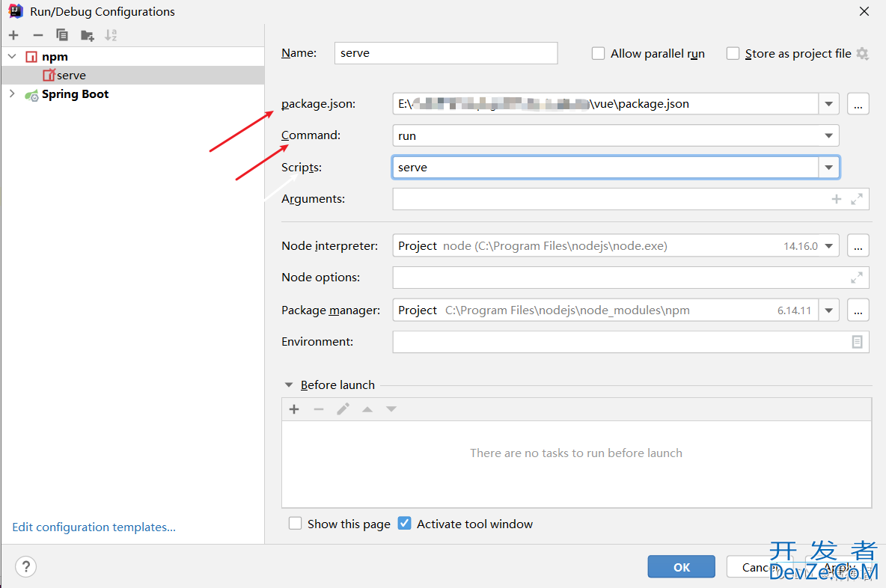Image resolution: width=886 pixels, height=588 pixels.
Task: Collapse the npm configuration group
Action: [12, 57]
